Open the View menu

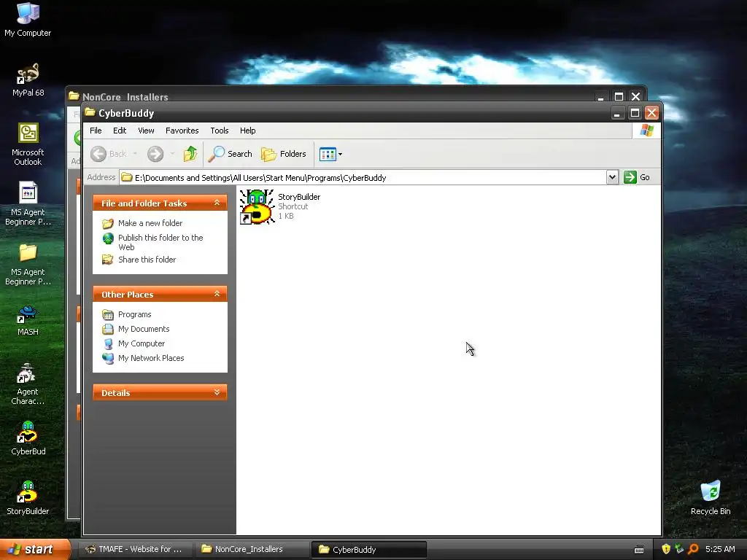point(146,131)
